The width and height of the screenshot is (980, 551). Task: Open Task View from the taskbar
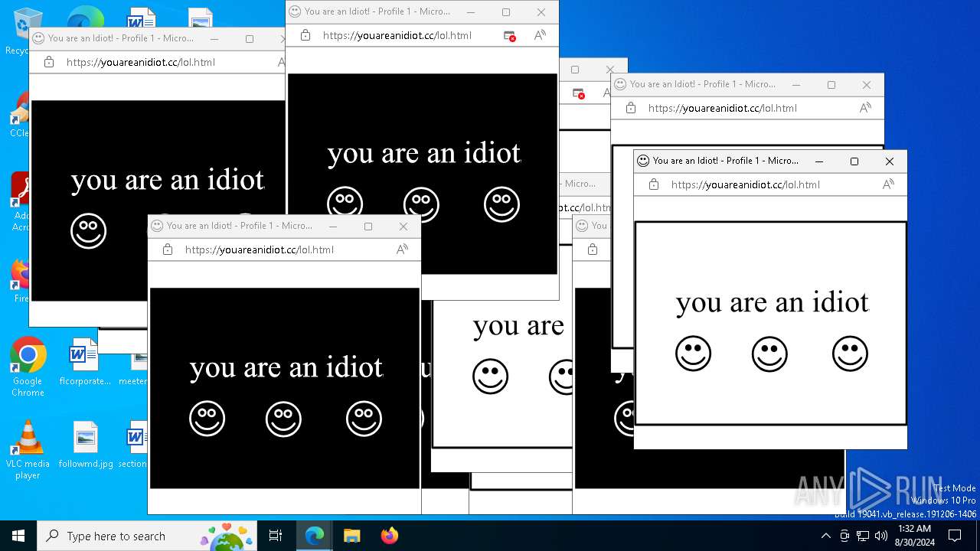pos(276,536)
